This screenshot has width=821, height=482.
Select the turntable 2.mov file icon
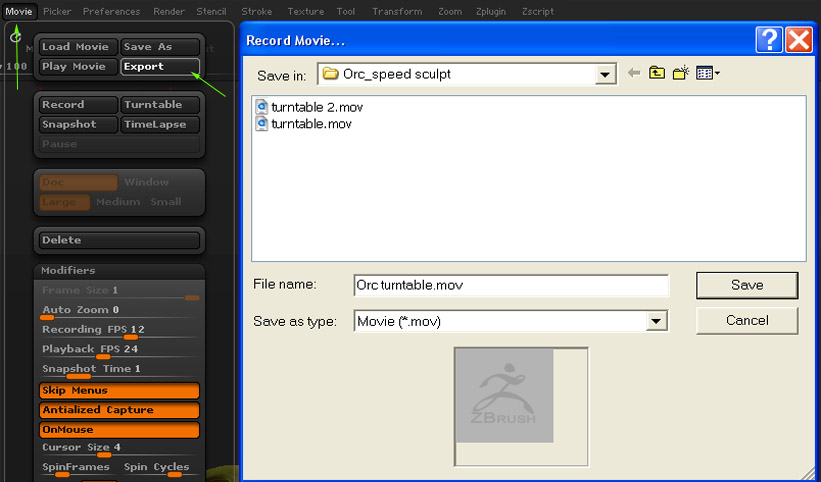[261, 107]
